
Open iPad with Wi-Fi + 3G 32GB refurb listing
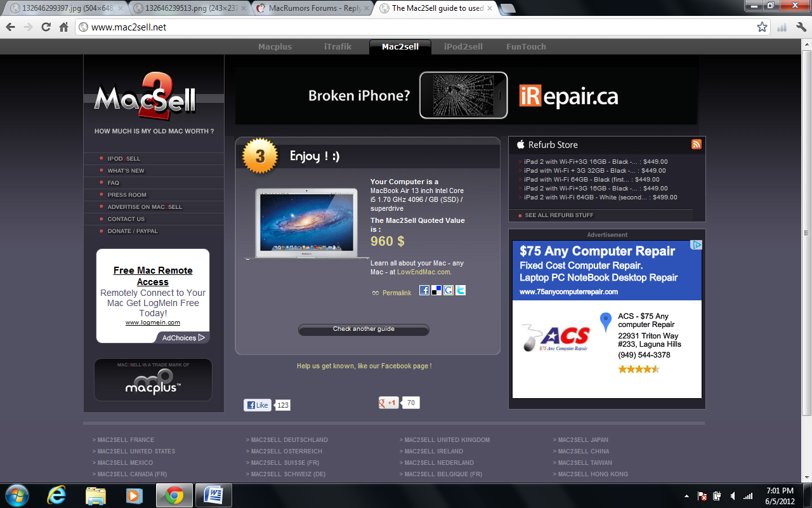[x=595, y=170]
